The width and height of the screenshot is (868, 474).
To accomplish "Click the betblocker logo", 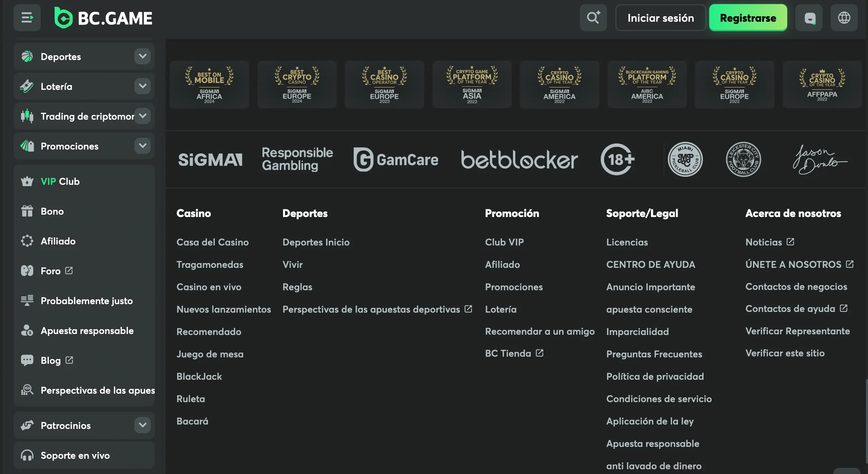I will pos(519,159).
